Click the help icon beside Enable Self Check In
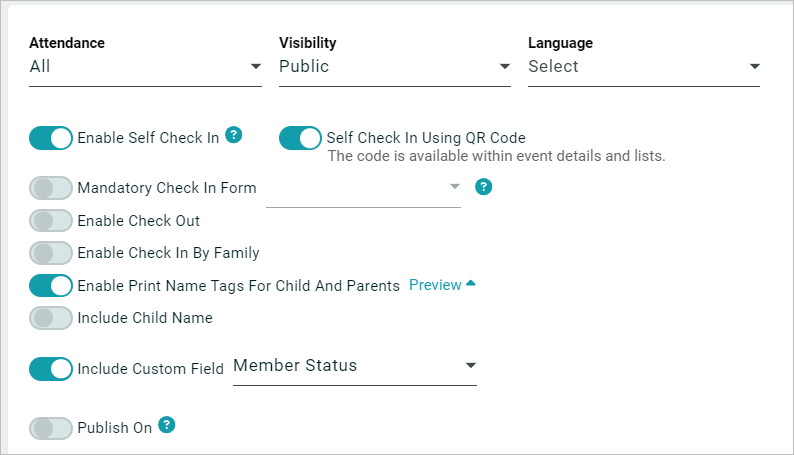This screenshot has width=794, height=455. tap(234, 135)
